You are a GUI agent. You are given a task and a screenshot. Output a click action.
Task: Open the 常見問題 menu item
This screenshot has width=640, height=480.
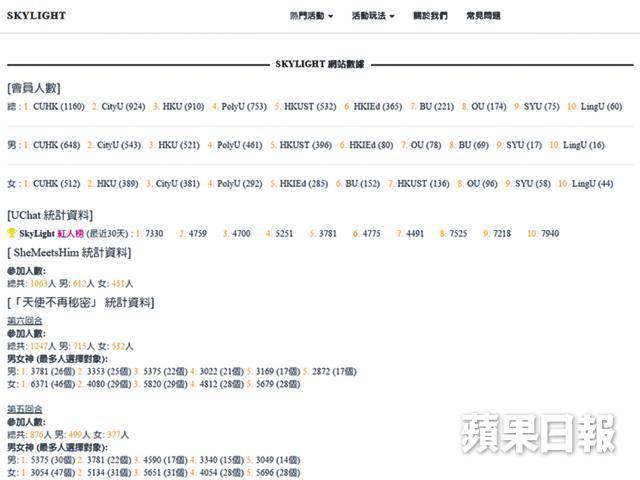click(483, 16)
